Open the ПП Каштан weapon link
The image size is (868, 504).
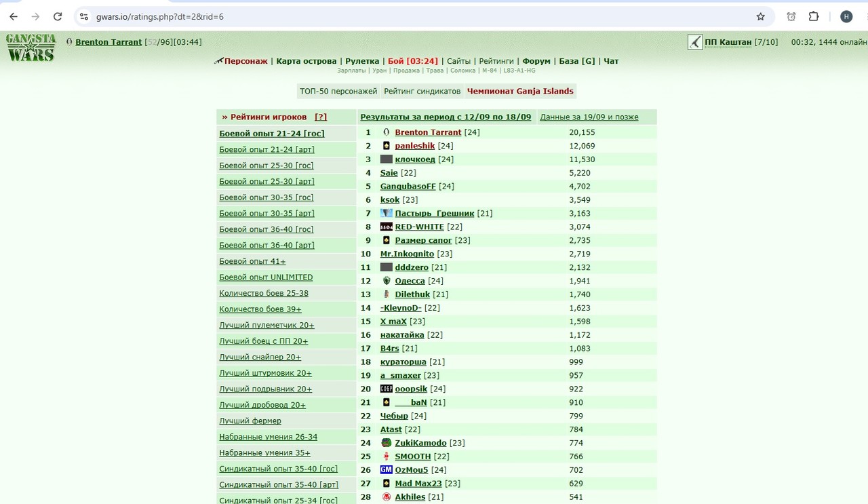728,42
